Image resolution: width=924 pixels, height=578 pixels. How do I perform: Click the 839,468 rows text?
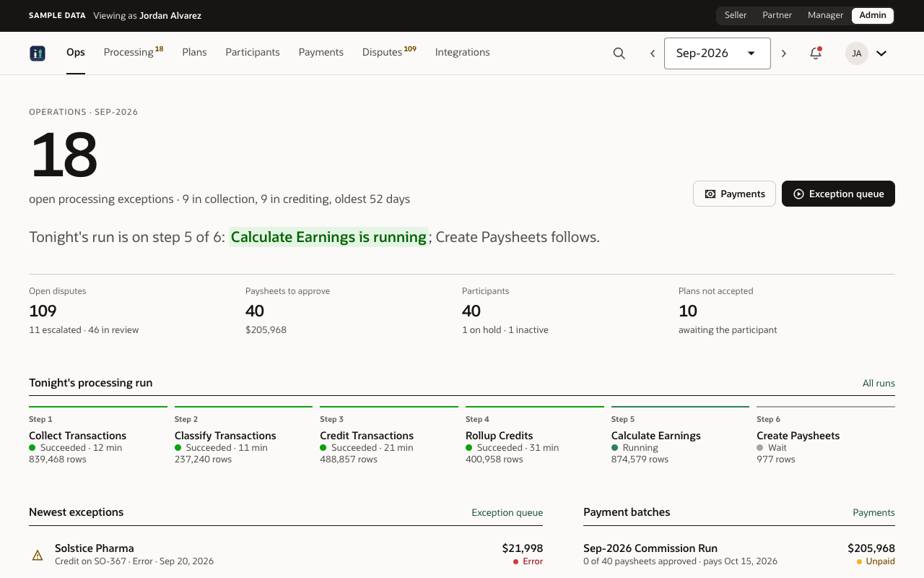[58, 460]
